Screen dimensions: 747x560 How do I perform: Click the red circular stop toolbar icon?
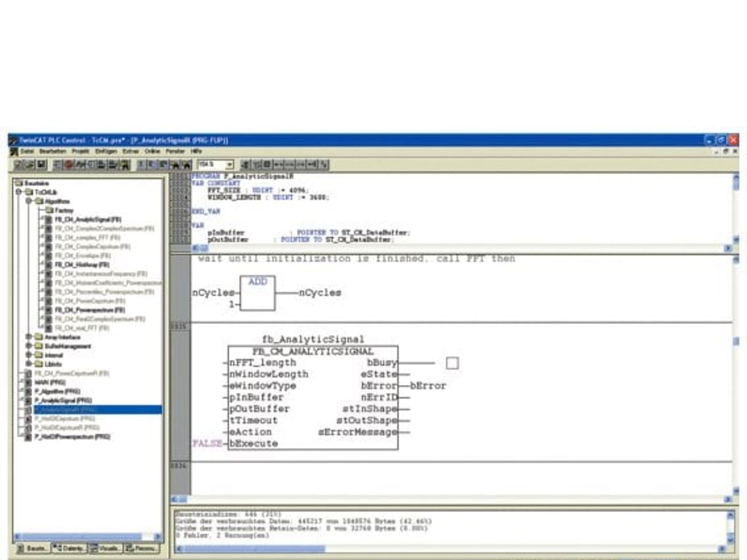coord(69,164)
